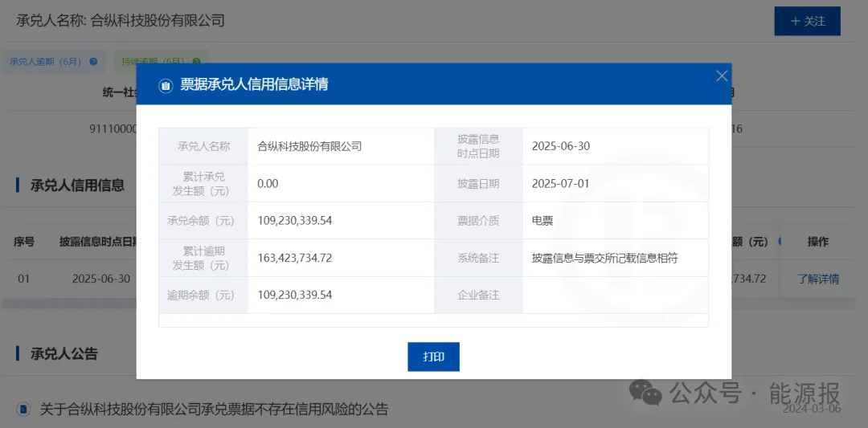Click the info icon next to 额（元）header
This screenshot has height=428, width=868.
tap(780, 242)
